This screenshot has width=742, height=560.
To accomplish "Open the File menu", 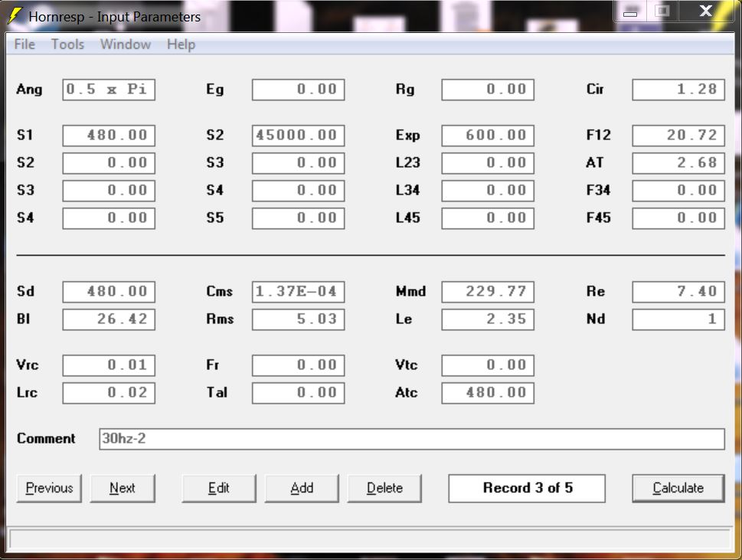I will (25, 44).
